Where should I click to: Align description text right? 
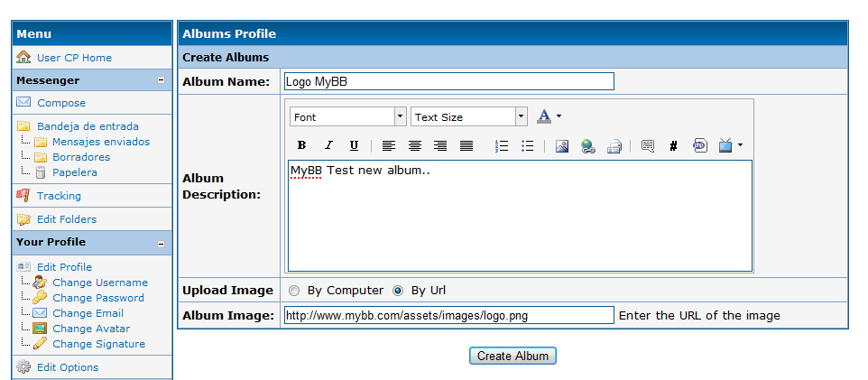pyautogui.click(x=440, y=145)
